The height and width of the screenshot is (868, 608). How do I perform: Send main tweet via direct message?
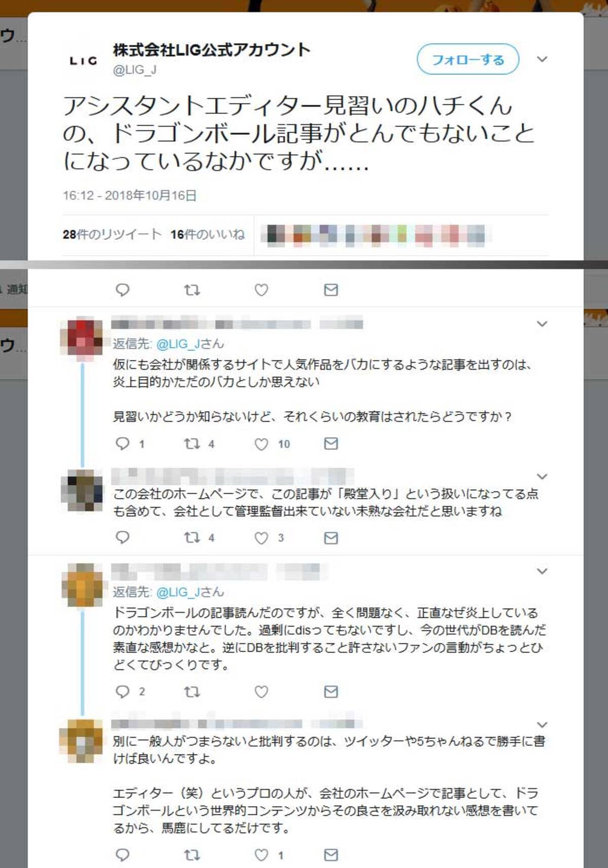point(331,290)
